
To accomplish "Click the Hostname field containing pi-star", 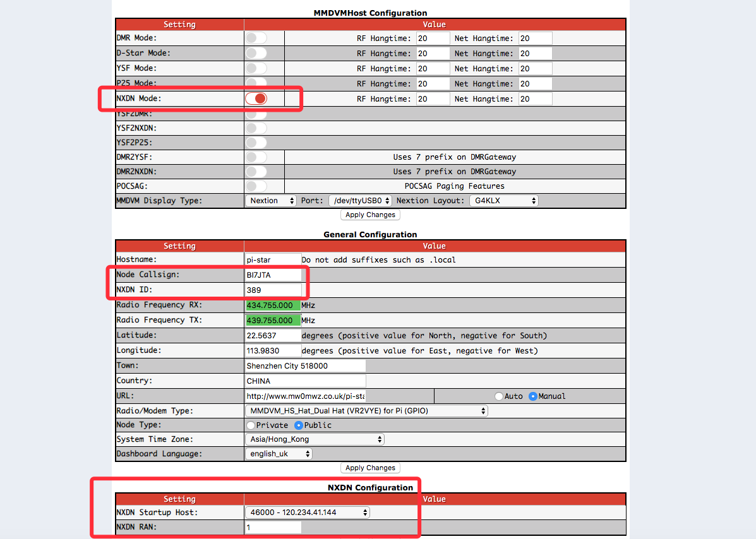I will [273, 259].
